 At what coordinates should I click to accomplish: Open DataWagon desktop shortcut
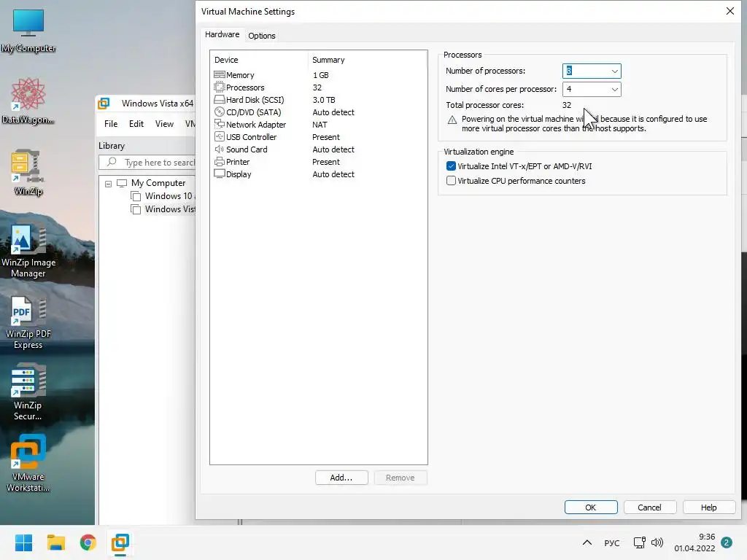point(28,101)
